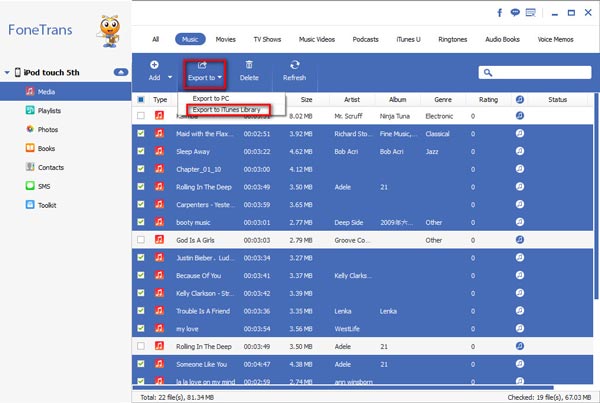Image resolution: width=600 pixels, height=403 pixels.
Task: Choose Export to iTunes Library
Action: pos(227,109)
